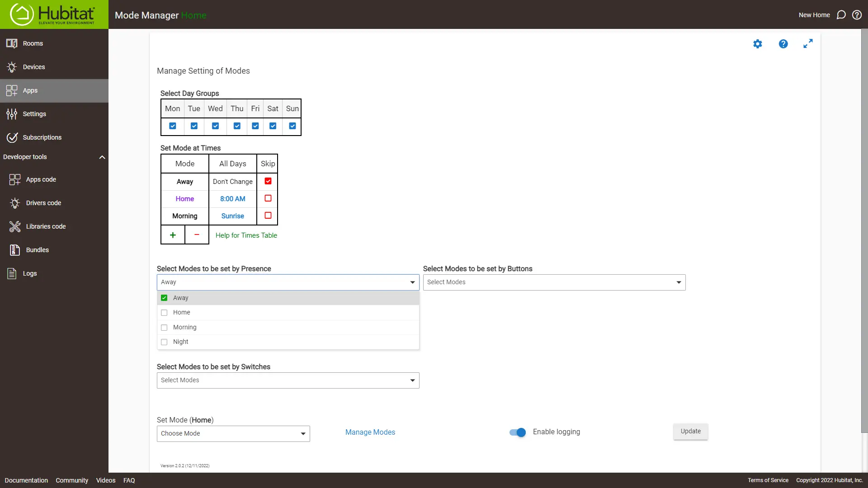The height and width of the screenshot is (488, 868).
Task: Click the add row plus button
Action: click(173, 235)
